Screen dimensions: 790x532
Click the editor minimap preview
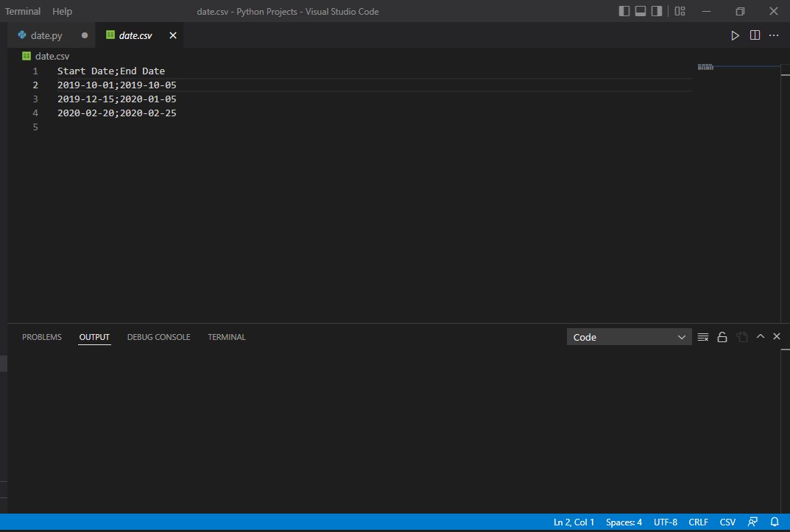coord(705,67)
